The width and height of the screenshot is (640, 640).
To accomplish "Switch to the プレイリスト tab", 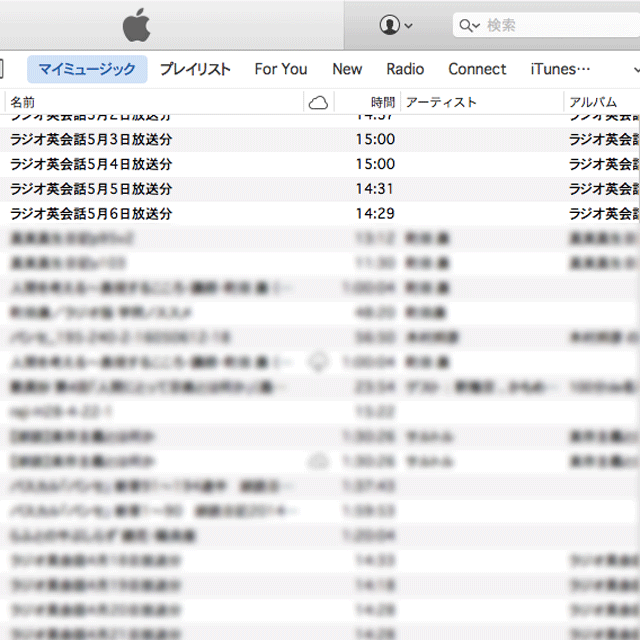I will [x=195, y=69].
